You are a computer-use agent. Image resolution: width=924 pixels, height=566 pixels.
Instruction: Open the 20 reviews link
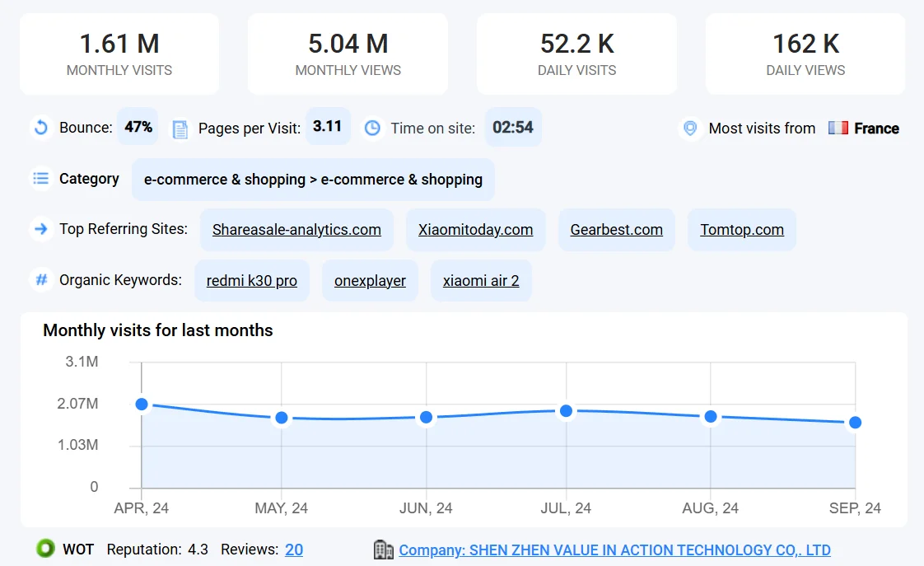coord(294,550)
